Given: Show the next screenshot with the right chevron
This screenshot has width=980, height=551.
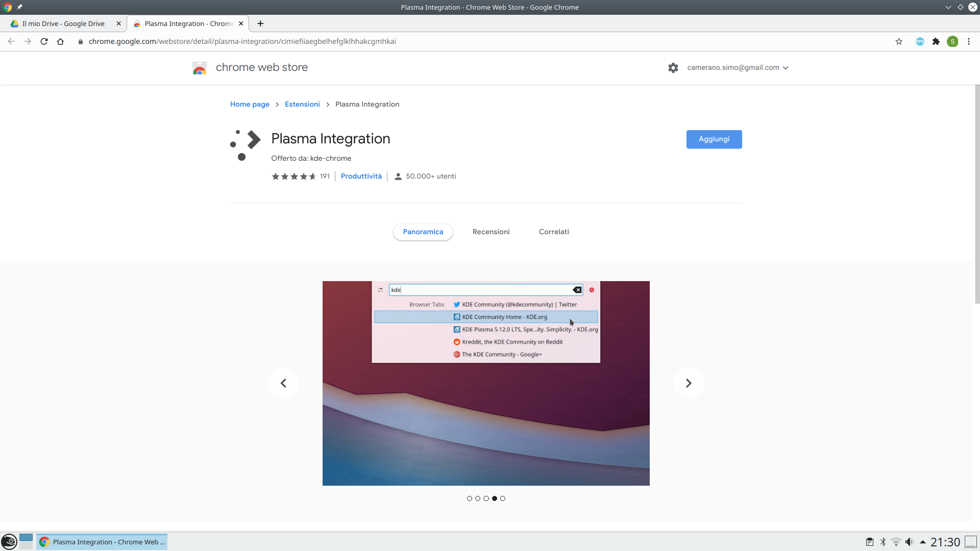Looking at the screenshot, I should pyautogui.click(x=689, y=383).
